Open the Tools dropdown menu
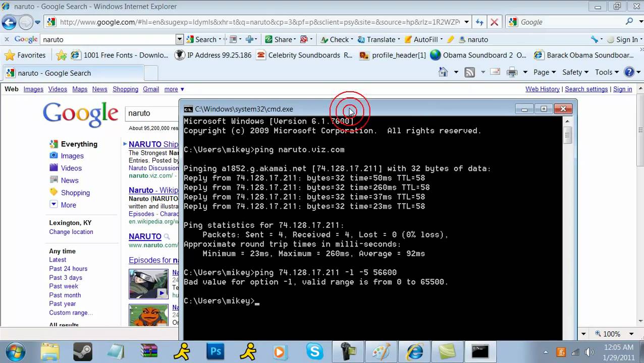The width and height of the screenshot is (644, 363). tap(606, 73)
